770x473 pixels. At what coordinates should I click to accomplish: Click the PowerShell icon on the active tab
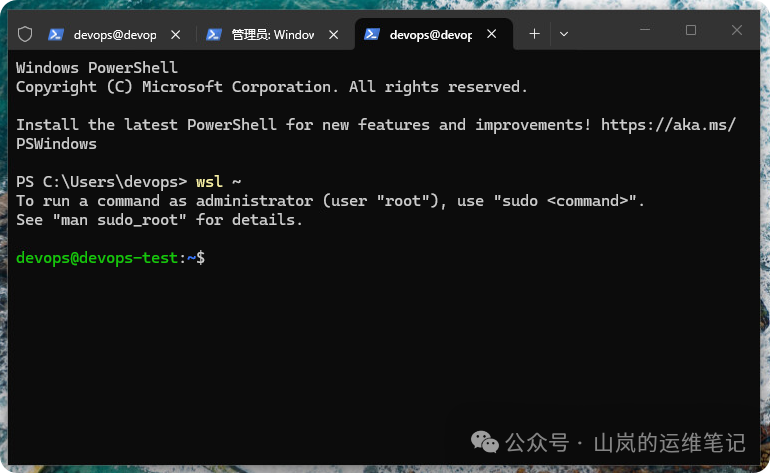click(x=372, y=34)
